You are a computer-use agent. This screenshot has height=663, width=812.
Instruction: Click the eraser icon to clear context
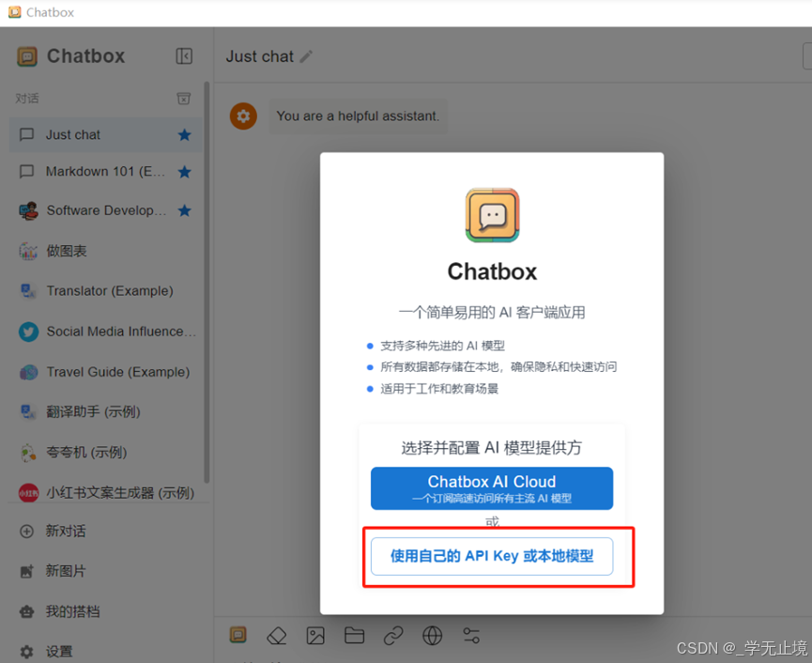277,635
